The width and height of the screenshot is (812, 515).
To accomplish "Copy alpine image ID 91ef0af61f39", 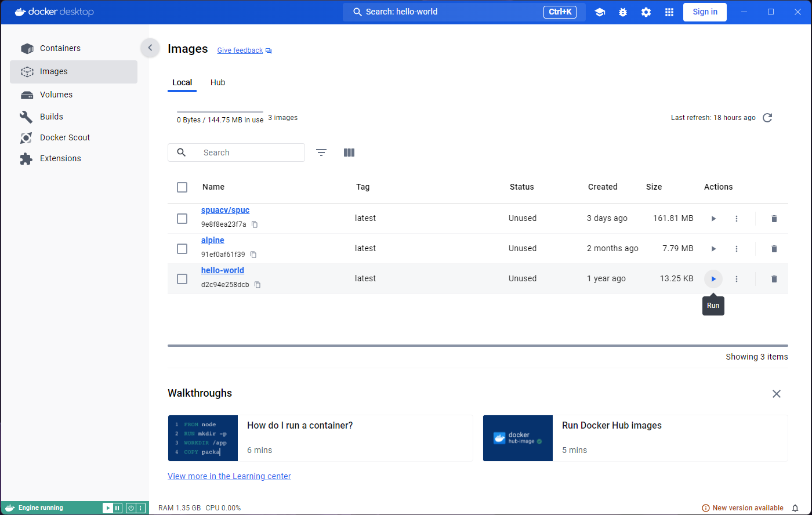I will click(253, 255).
